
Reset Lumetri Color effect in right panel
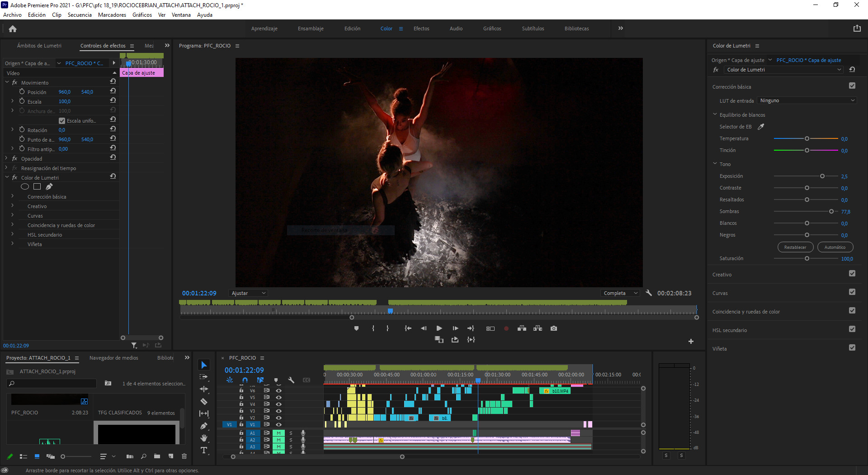[852, 70]
